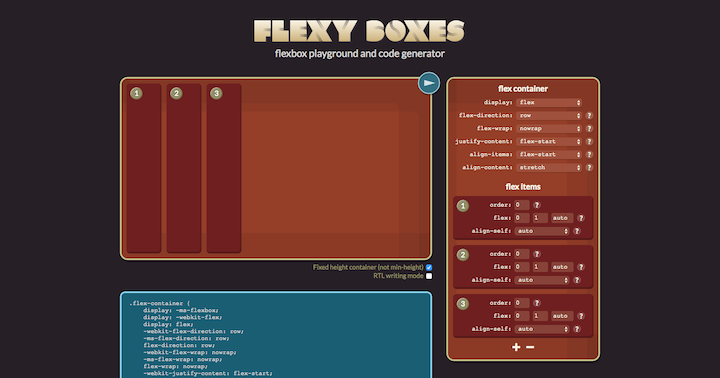Click 'flex-wrap: nowrap;' code line
This screenshot has height=378, width=720.
point(175,367)
